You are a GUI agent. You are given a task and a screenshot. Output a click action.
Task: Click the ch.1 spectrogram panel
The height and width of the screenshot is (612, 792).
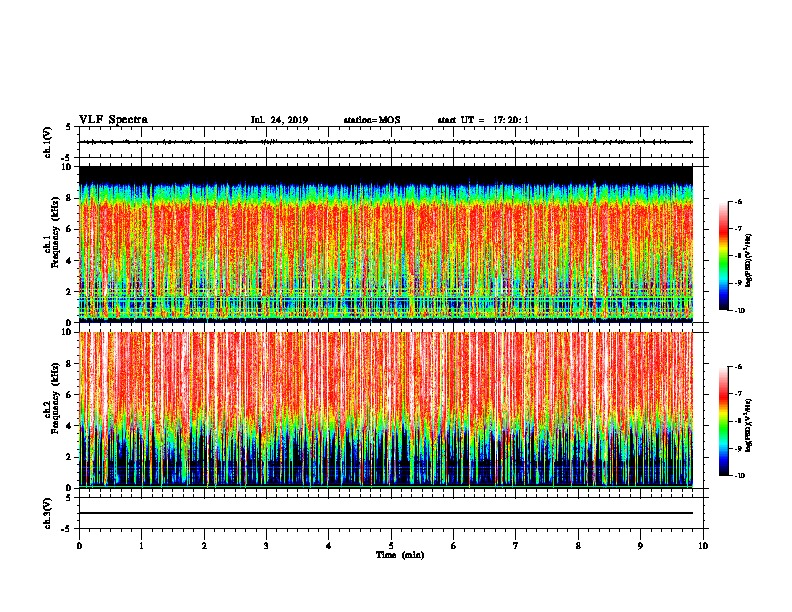pos(386,244)
